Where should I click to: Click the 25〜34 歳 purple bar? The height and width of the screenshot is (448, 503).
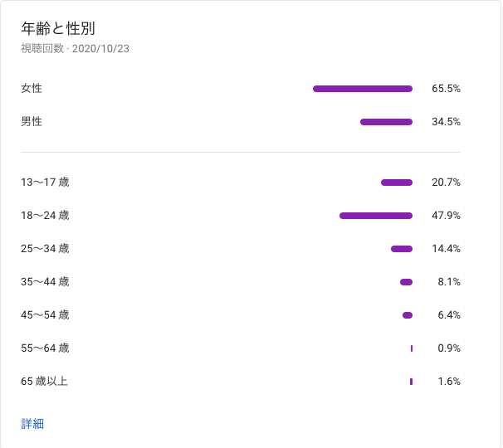tap(402, 249)
